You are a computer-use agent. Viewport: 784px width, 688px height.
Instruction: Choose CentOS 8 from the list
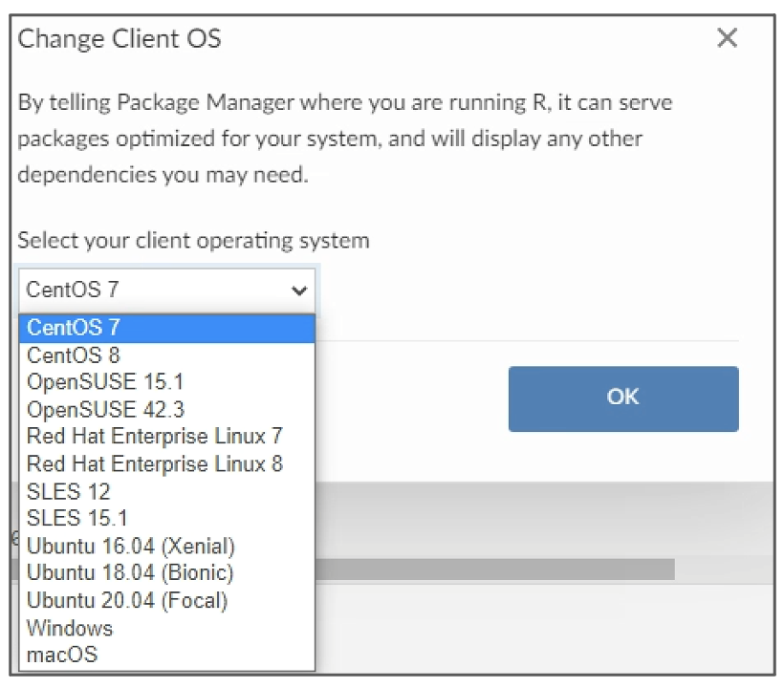pos(167,355)
